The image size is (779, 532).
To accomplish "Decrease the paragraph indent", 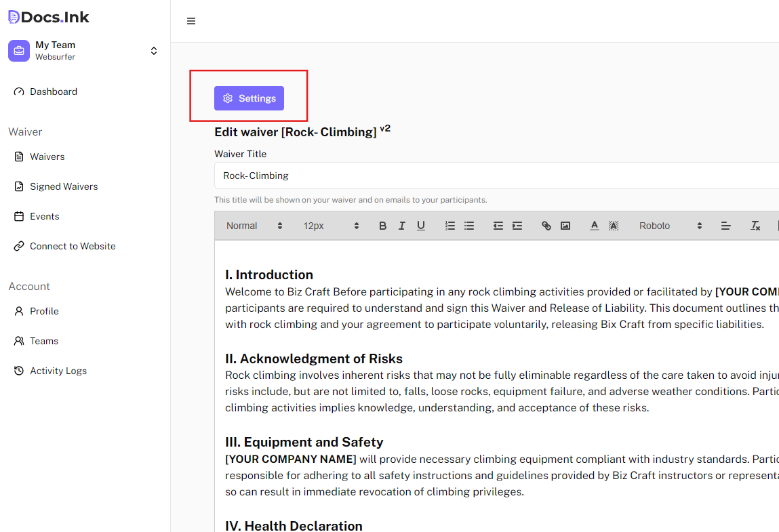I will [498, 226].
